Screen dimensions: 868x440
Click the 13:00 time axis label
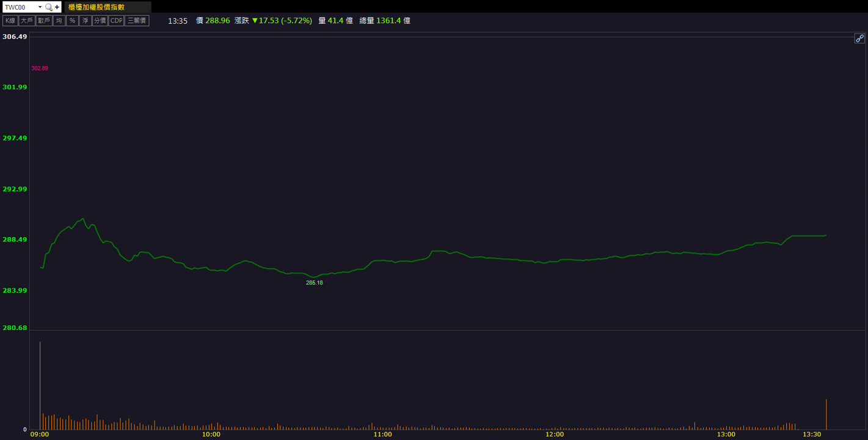click(726, 435)
